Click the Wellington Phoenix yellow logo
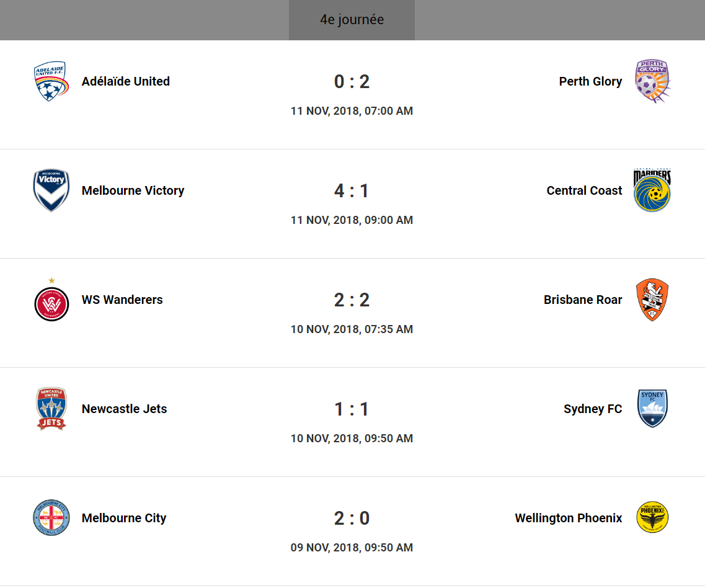This screenshot has width=705, height=588. coord(652,518)
